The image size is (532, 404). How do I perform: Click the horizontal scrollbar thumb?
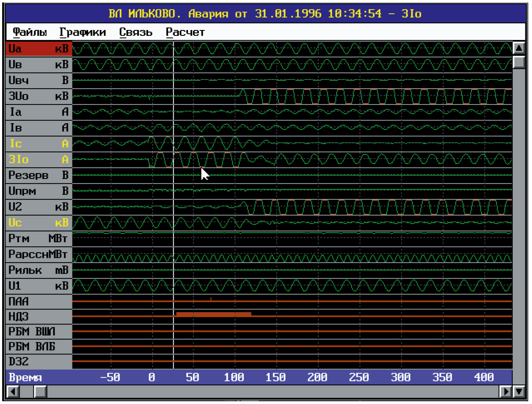click(40, 392)
